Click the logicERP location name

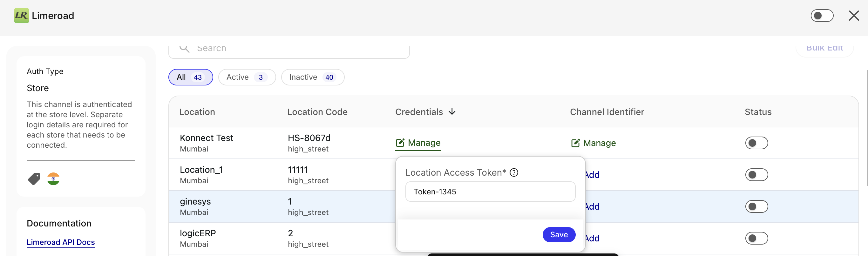(x=198, y=233)
